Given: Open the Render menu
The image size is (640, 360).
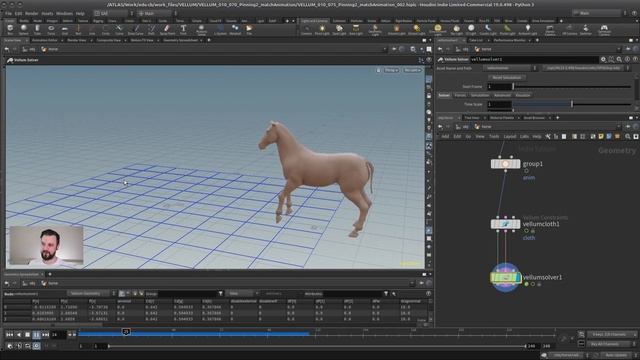Looking at the screenshot, I should [31, 13].
